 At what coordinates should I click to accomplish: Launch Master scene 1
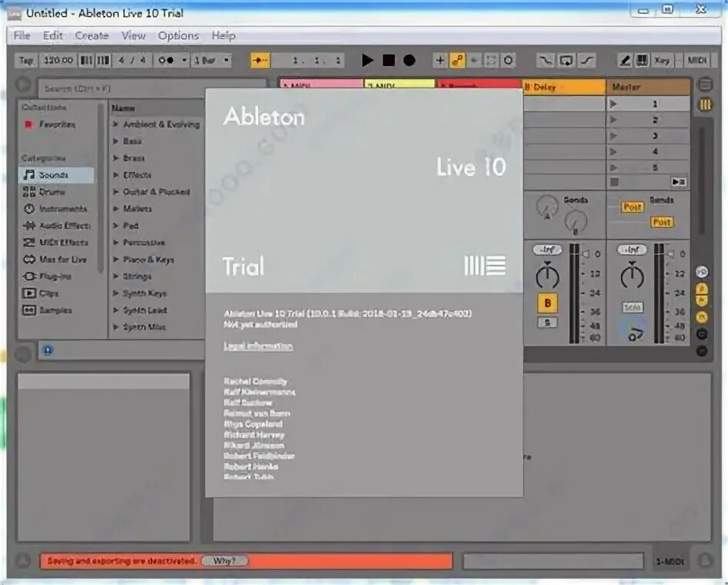(614, 104)
